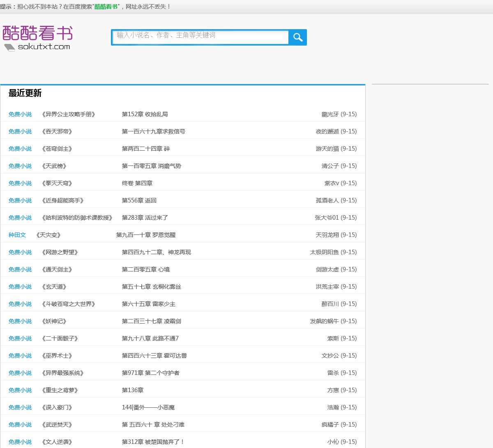
Task: Click author 孤酒老人 (9-15)
Action: point(336,200)
